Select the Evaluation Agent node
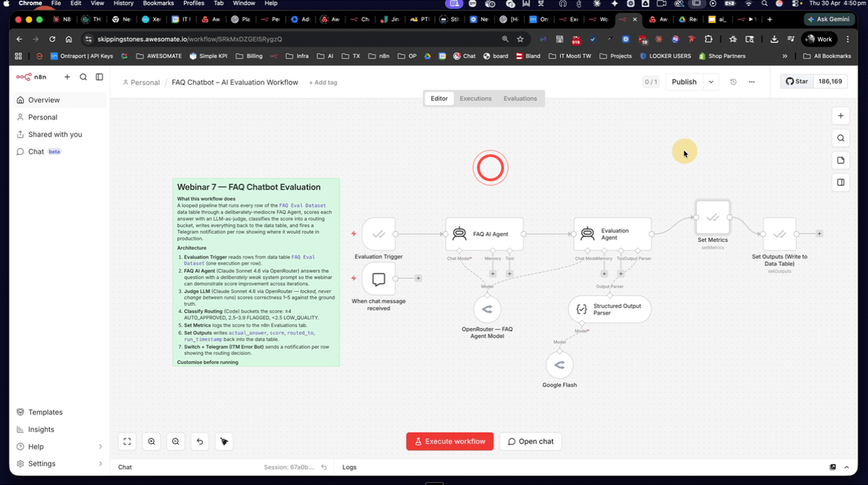Image resolution: width=868 pixels, height=485 pixels. click(x=613, y=234)
